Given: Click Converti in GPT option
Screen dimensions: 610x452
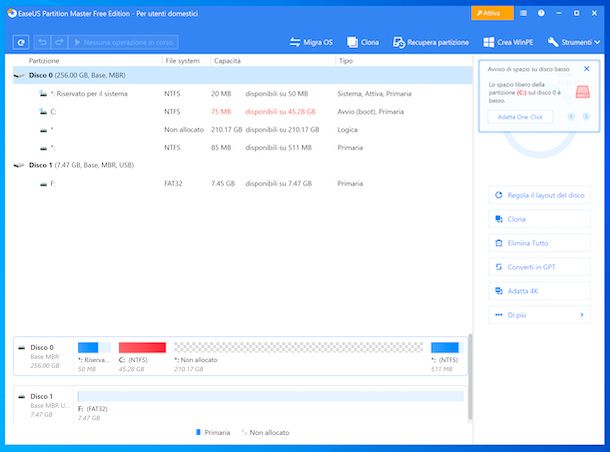Looking at the screenshot, I should click(x=540, y=267).
